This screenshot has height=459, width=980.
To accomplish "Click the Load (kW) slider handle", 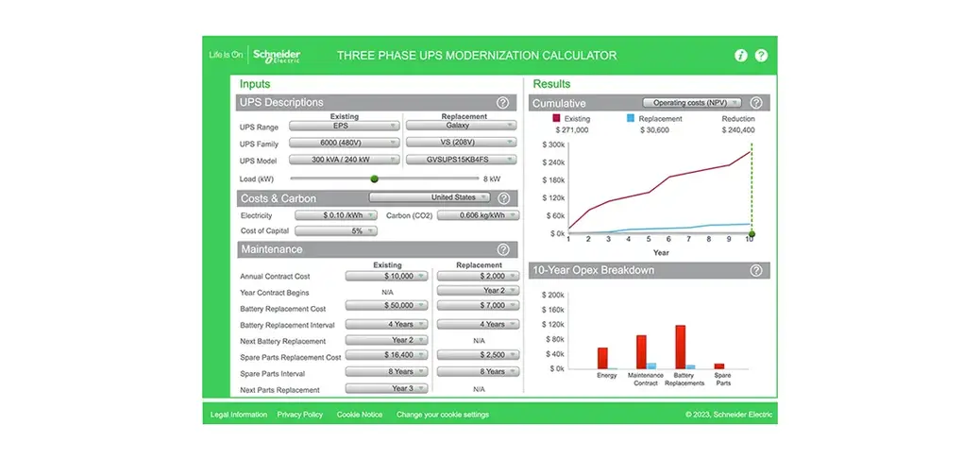I will [375, 178].
